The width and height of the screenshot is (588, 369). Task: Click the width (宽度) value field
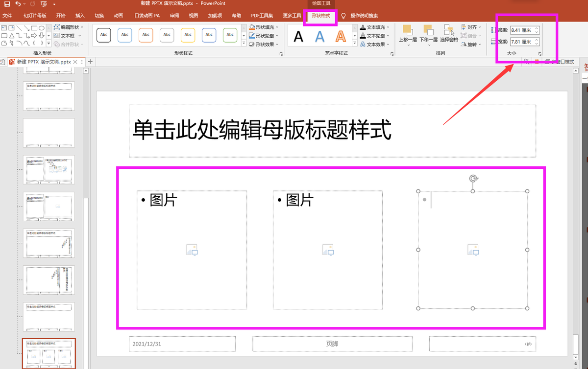(x=521, y=42)
